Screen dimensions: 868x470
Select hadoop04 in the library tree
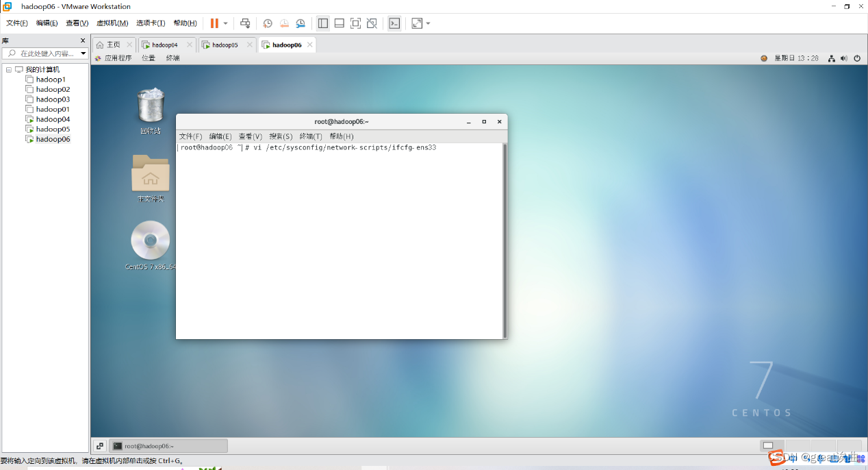point(53,119)
